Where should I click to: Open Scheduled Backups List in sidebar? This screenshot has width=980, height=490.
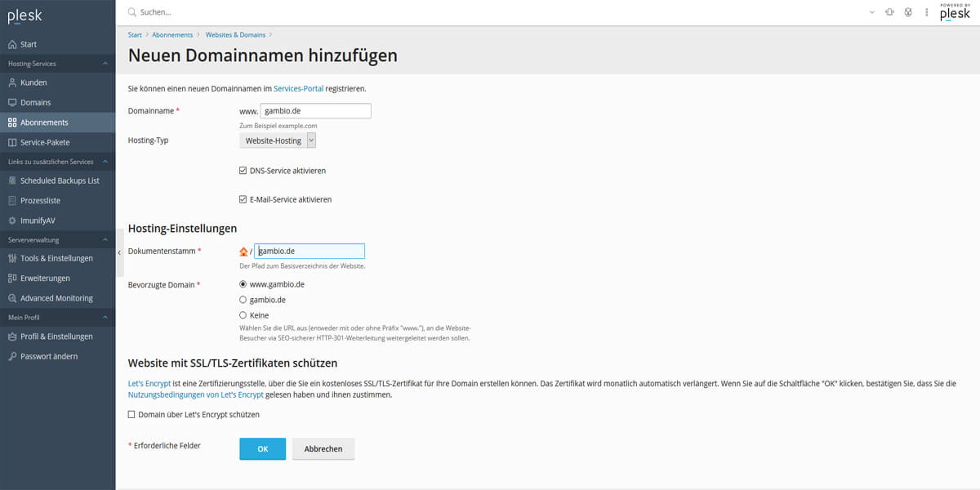point(58,180)
